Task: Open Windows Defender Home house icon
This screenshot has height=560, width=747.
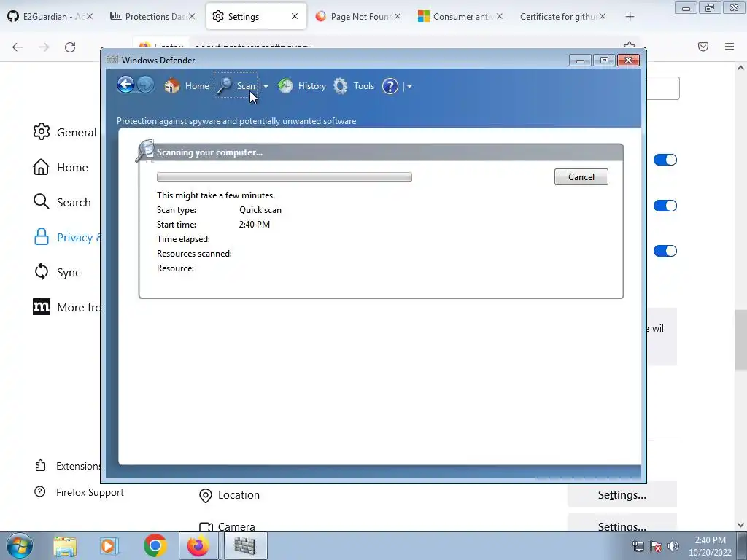Action: coord(171,86)
